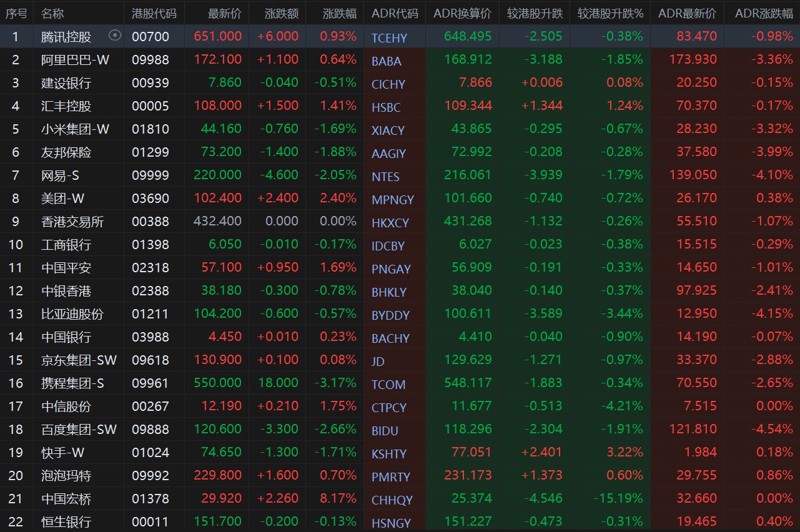Click the target icon beside 腾讯控股
This screenshot has height=532, width=800.
click(114, 36)
